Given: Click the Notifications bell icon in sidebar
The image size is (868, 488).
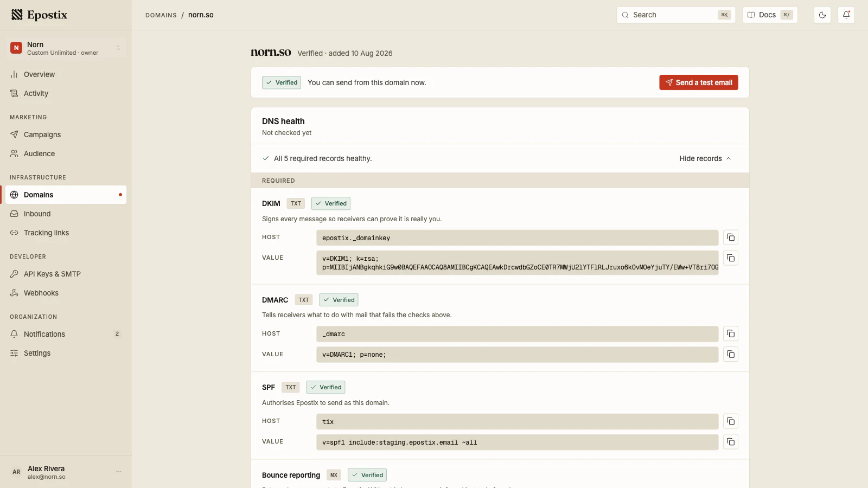Looking at the screenshot, I should click(x=14, y=334).
